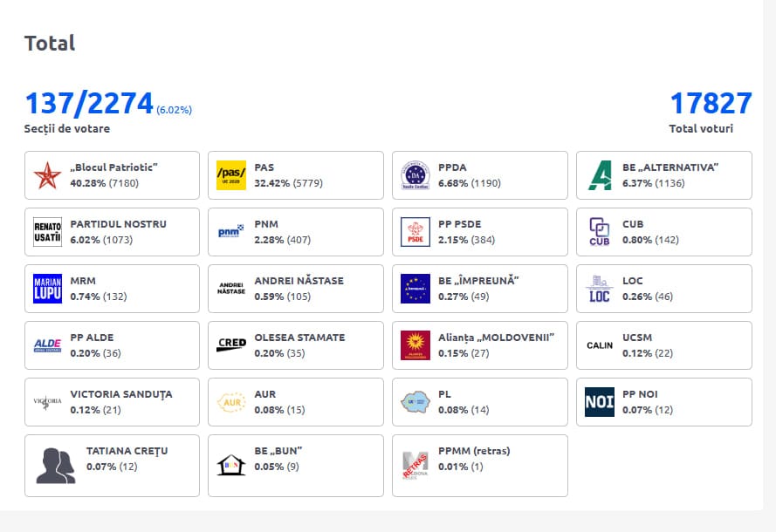Click the Alianța MOLDOVENII name text
This screenshot has width=776, height=532.
tap(497, 338)
